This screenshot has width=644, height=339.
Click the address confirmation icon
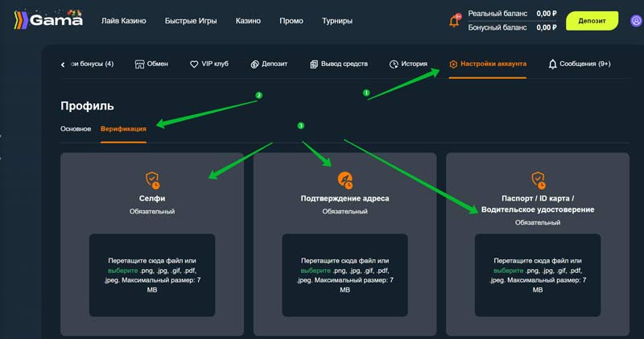(x=345, y=180)
